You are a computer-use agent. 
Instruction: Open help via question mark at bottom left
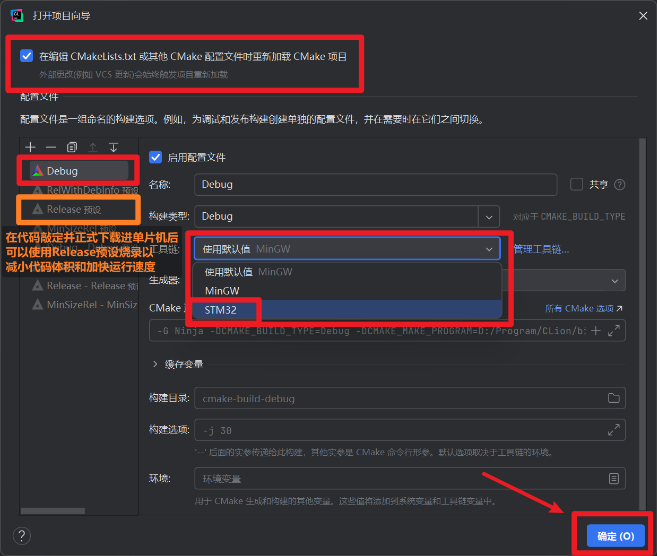(x=22, y=535)
